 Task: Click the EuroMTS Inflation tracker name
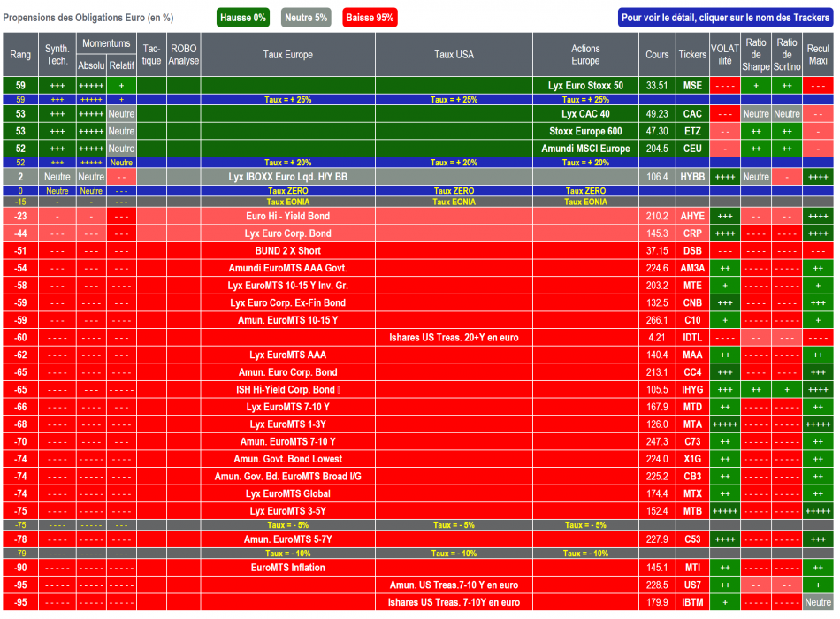[x=288, y=568]
